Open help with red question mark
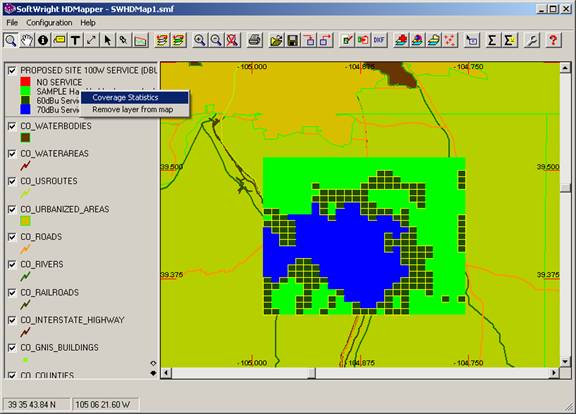576x414 pixels. 553,40
